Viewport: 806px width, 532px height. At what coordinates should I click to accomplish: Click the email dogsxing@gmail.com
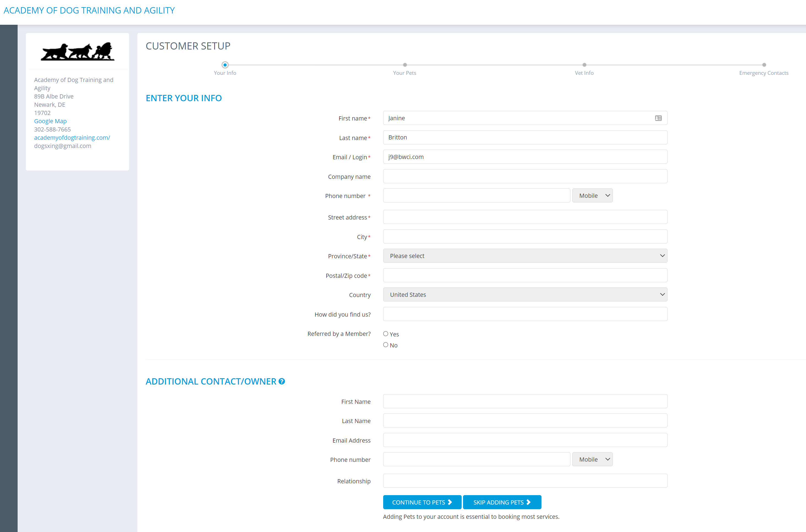click(x=62, y=146)
